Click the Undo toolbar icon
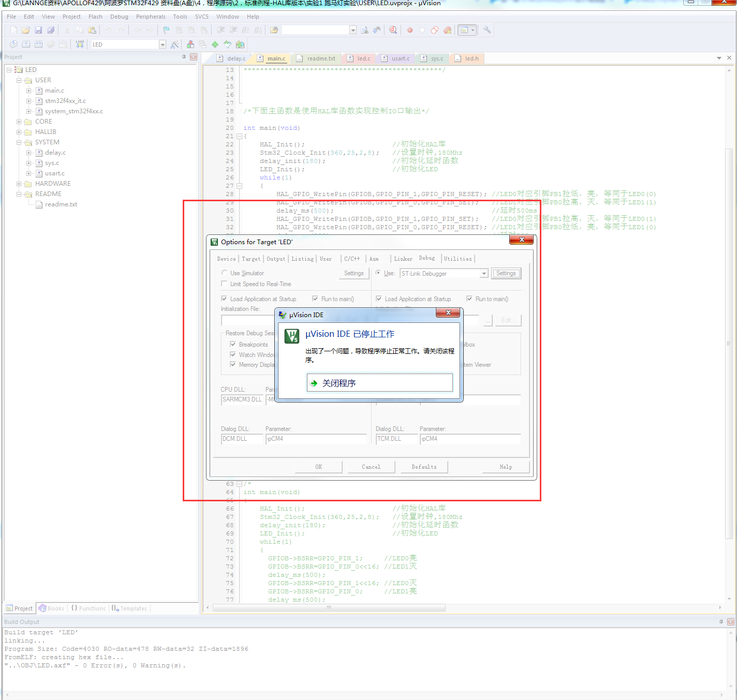The width and height of the screenshot is (737, 700). point(108,30)
